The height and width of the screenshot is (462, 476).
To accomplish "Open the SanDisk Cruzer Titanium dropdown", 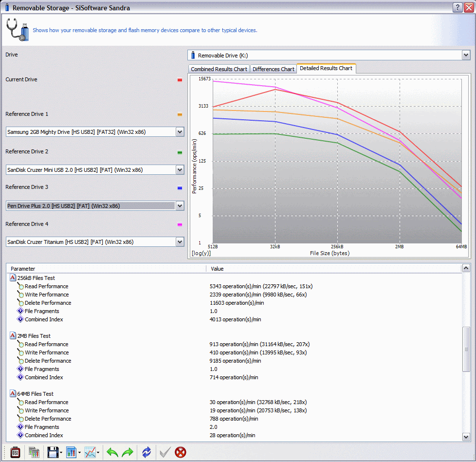I will point(180,242).
